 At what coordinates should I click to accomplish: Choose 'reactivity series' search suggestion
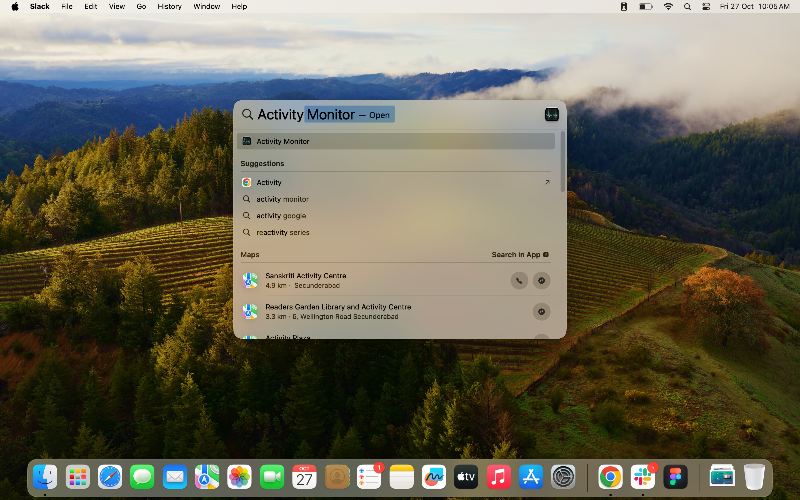395,232
